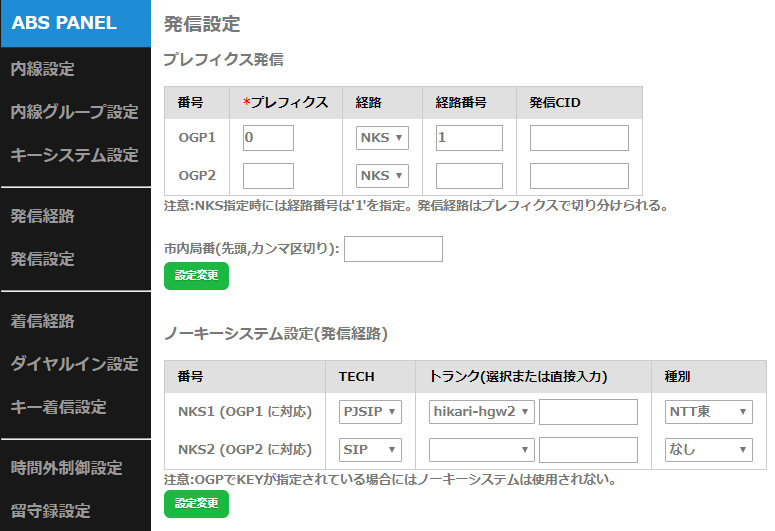The height and width of the screenshot is (531, 775).
Task: Select 発信経路 sidebar entry
Action: [x=43, y=216]
